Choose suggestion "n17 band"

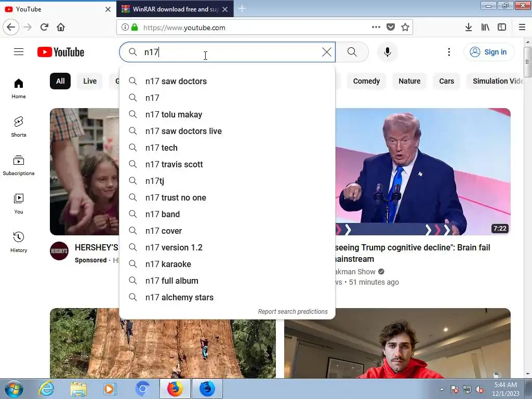pos(228,214)
